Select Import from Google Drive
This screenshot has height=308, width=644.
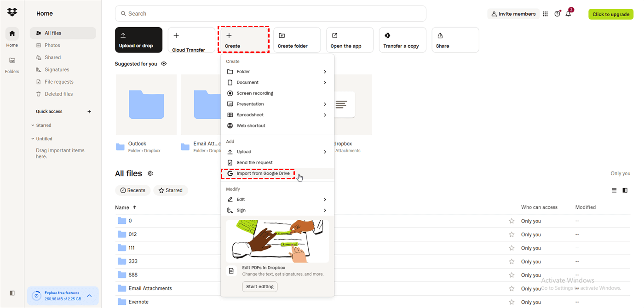[277, 173]
